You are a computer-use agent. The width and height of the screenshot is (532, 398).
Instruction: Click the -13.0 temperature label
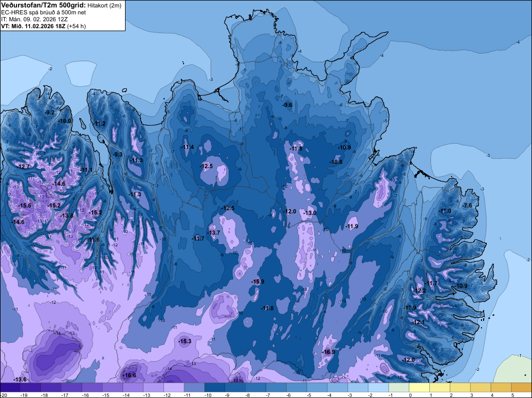[310, 213]
